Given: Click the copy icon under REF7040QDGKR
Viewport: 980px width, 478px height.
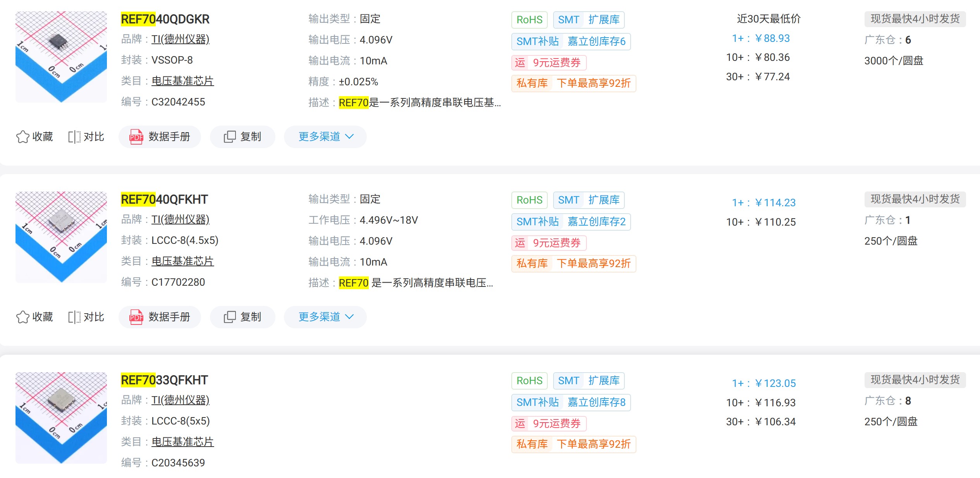Looking at the screenshot, I should pos(242,136).
